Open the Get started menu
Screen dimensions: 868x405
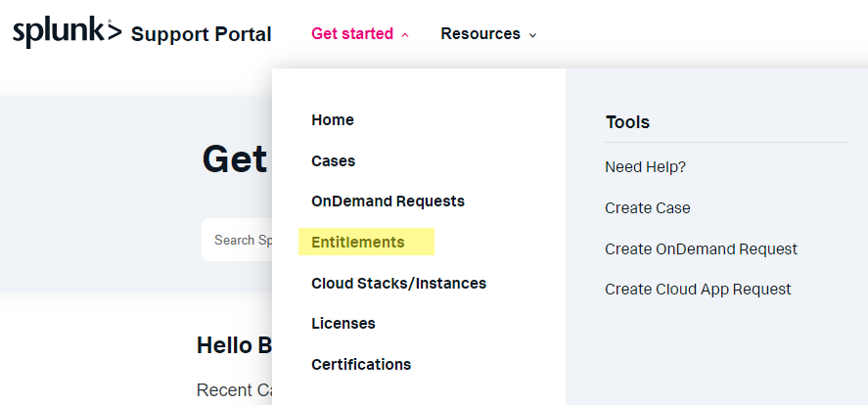coord(352,33)
